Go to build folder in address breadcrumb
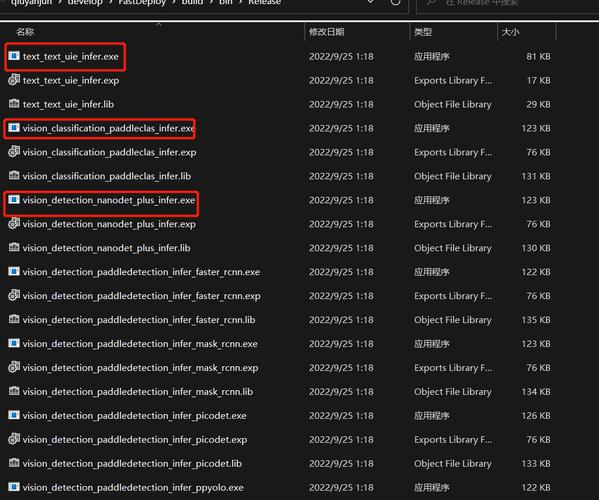This screenshot has width=599, height=500. point(192,2)
